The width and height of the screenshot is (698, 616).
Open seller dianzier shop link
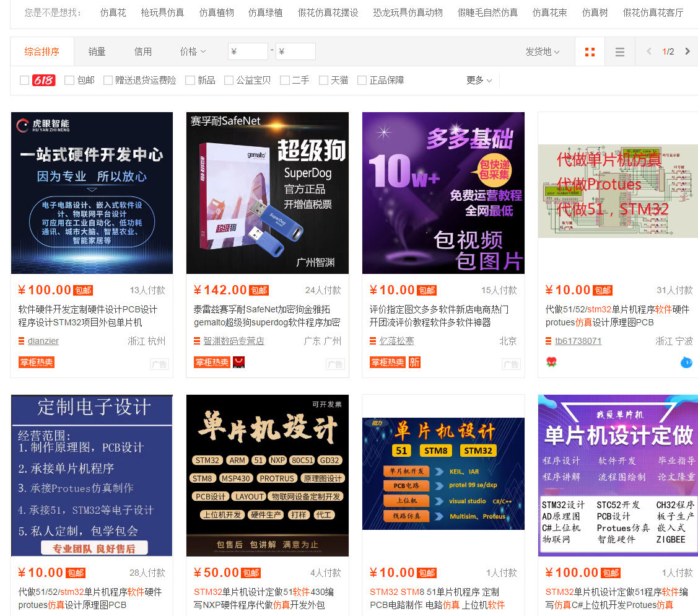[x=43, y=341]
